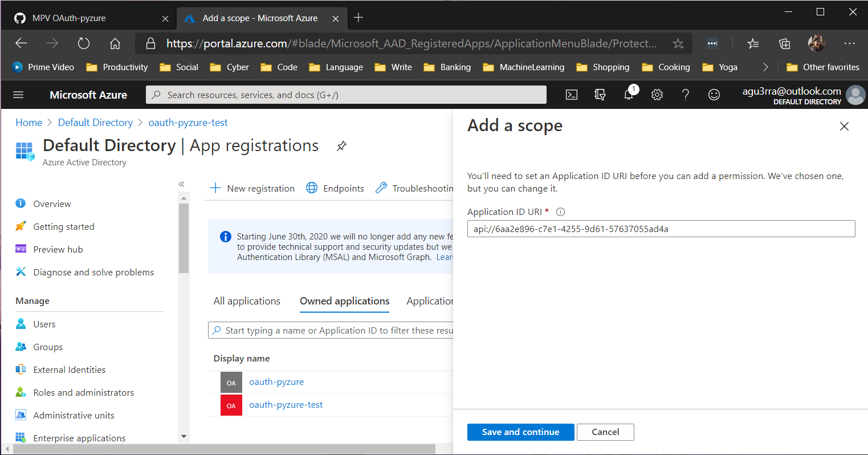
Task: Open the Code favorites folder
Action: point(279,67)
